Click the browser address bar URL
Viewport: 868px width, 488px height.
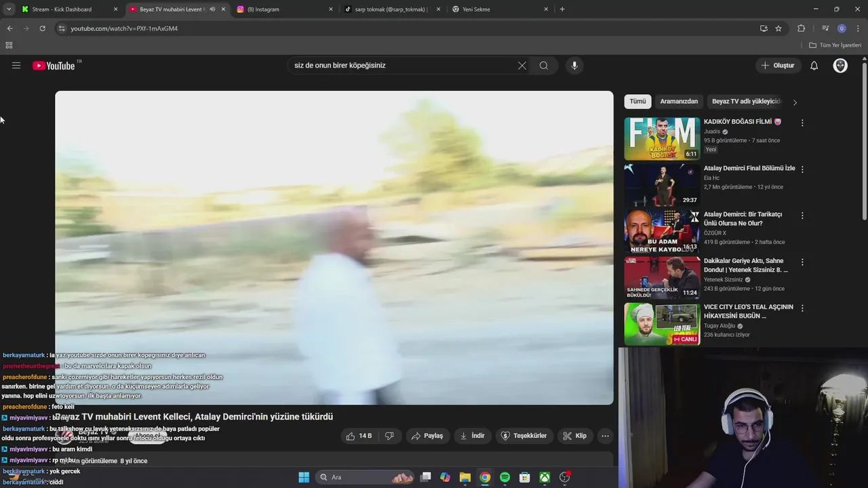pyautogui.click(x=124, y=28)
